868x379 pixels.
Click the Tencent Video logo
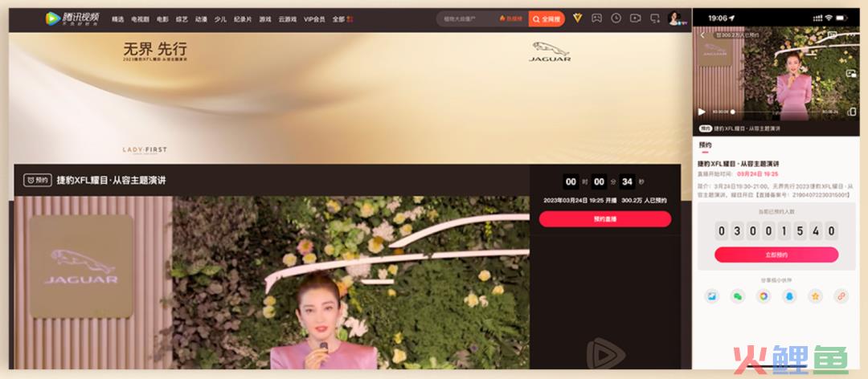point(72,18)
